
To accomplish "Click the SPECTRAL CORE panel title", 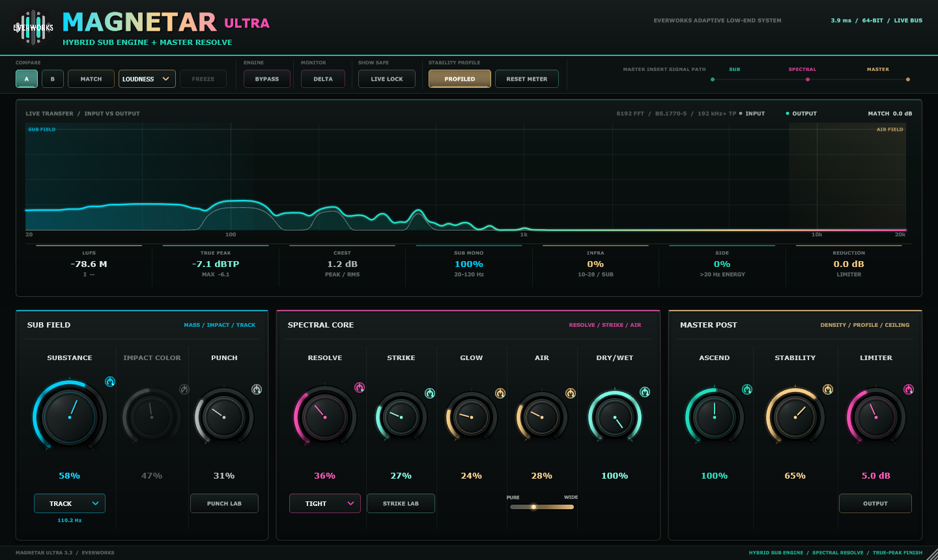I will pos(320,325).
